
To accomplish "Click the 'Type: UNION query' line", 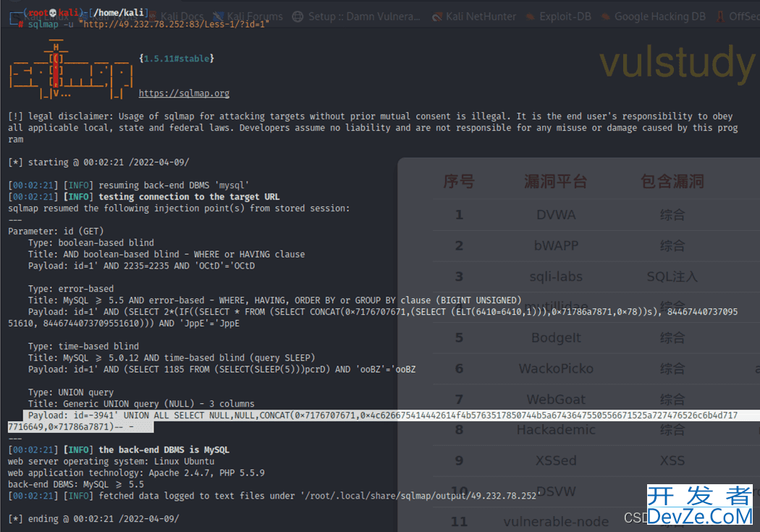I will (71, 392).
